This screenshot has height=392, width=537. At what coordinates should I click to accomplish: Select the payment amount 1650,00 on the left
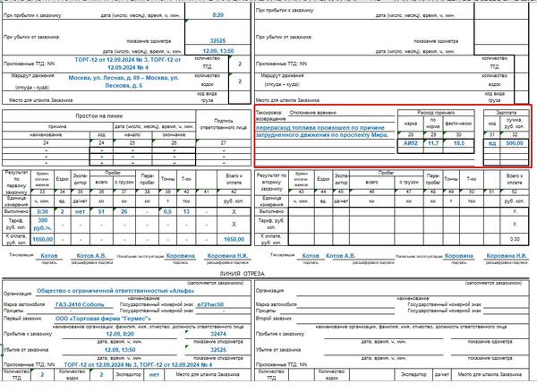(44, 239)
